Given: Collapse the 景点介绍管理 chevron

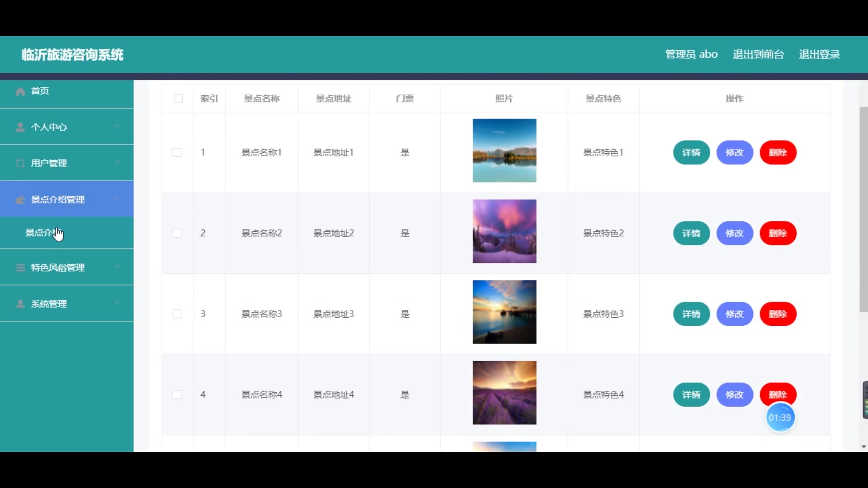Looking at the screenshot, I should (x=117, y=198).
